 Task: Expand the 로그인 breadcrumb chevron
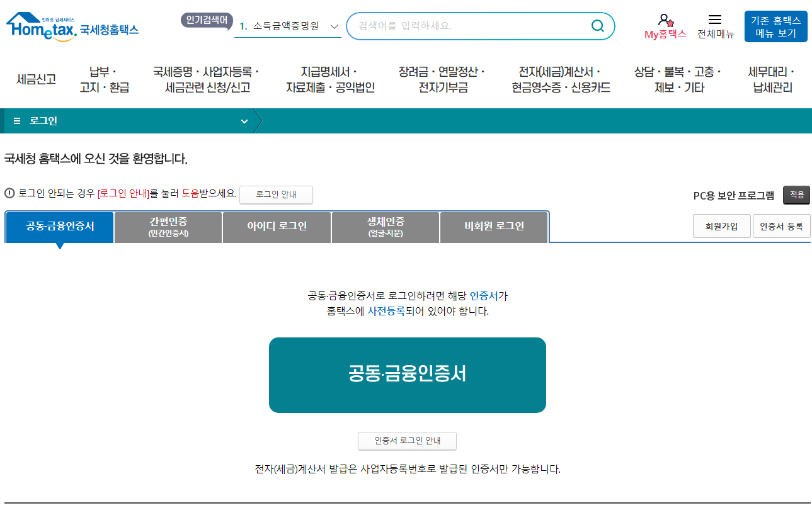[244, 121]
